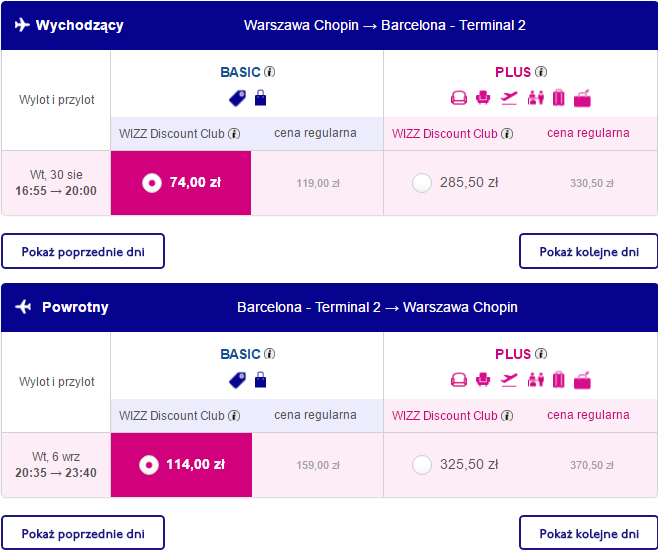
Task: Click the suitcase icon in return PLUS row
Action: point(559,380)
